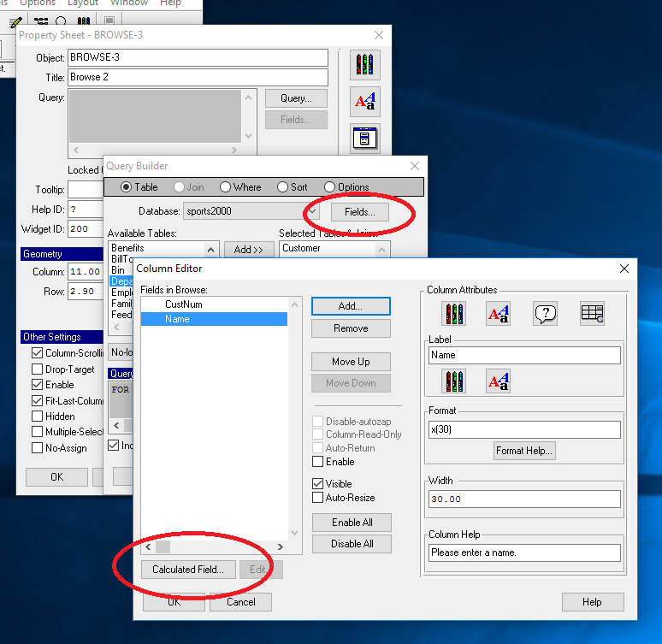This screenshot has width=662, height=644.
Task: Select the Sort radio button in Query Builder
Action: (x=282, y=187)
